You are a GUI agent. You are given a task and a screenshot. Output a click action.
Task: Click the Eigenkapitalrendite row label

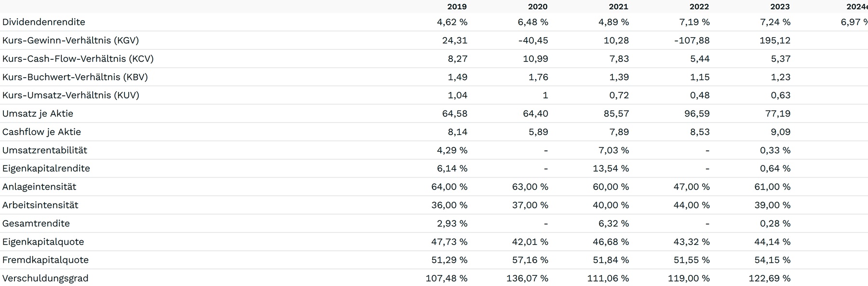tap(46, 169)
